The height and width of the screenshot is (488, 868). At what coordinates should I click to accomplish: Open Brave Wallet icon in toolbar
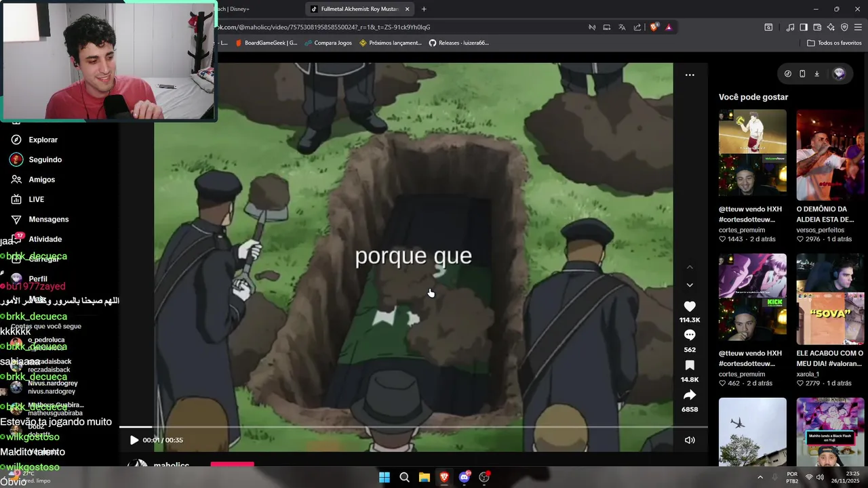point(817,27)
